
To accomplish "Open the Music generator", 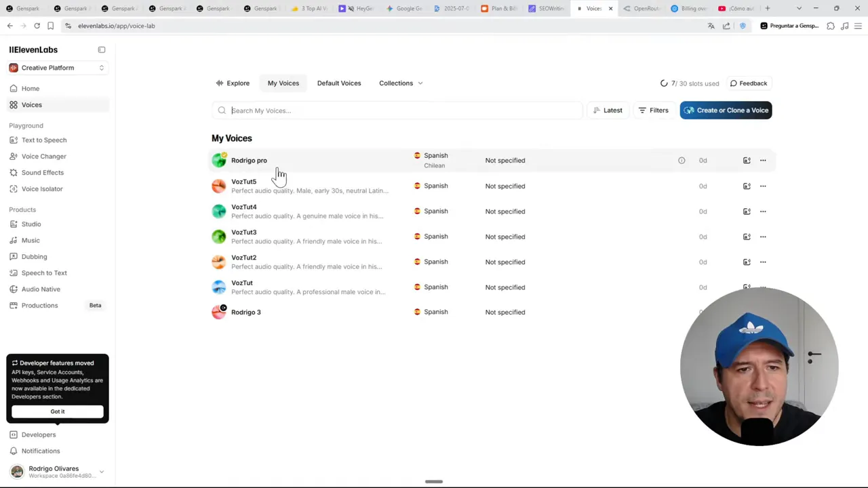I will tap(31, 240).
